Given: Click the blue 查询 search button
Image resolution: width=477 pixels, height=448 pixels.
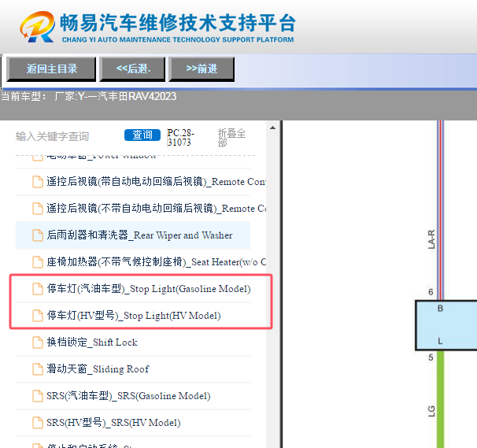Looking at the screenshot, I should pos(142,135).
